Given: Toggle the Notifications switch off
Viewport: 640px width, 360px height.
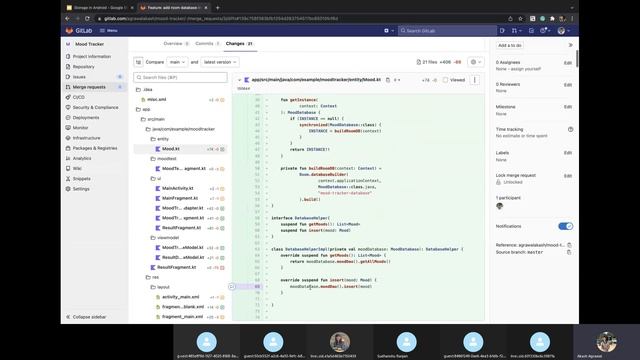Looking at the screenshot, I should coord(565,226).
